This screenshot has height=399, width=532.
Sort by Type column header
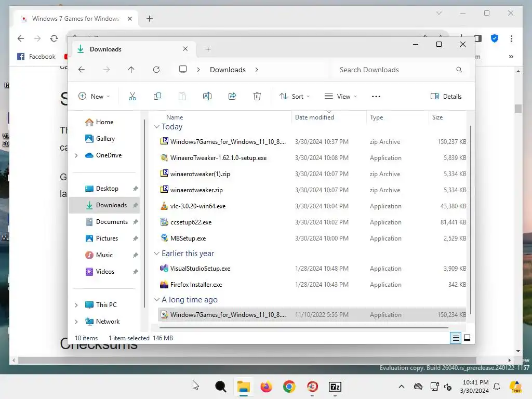[x=376, y=117]
